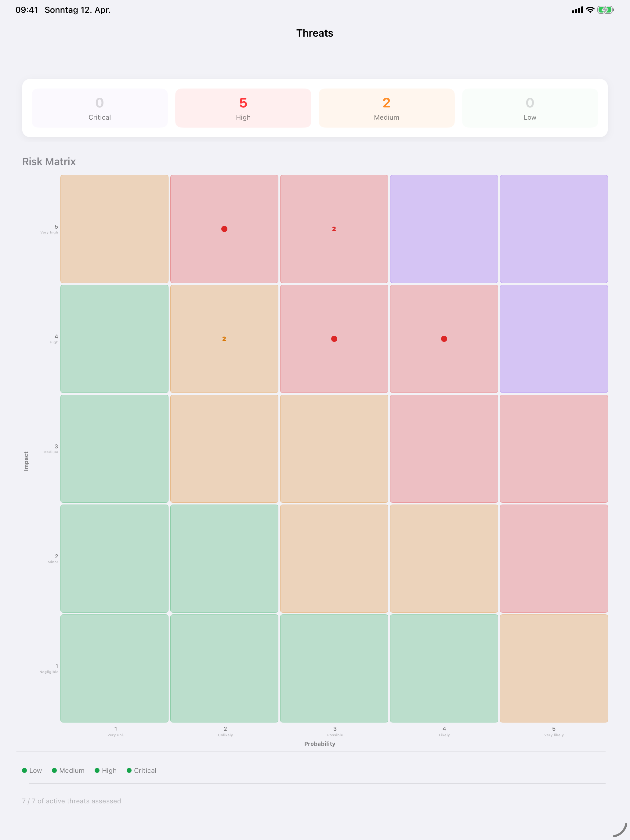This screenshot has width=630, height=840.
Task: Open the Medium threats summary card
Action: [x=386, y=108]
